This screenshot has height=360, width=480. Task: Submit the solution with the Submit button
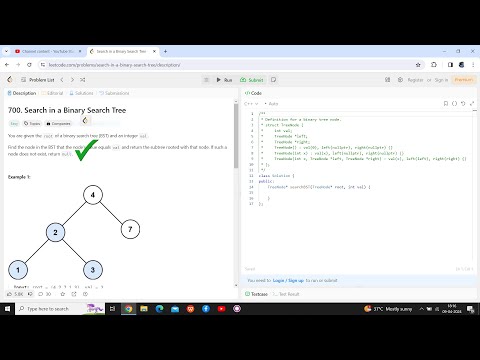click(x=252, y=80)
